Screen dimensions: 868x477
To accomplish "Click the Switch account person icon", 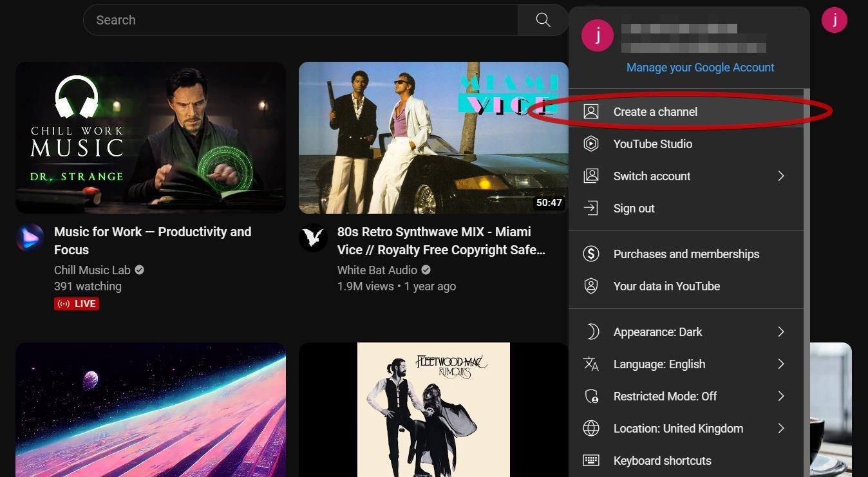I will (x=591, y=176).
